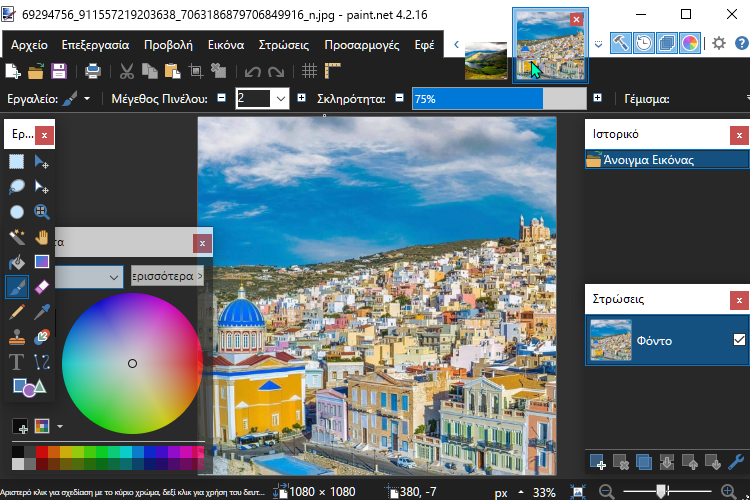
Task: Toggle the History window button
Action: [x=644, y=43]
